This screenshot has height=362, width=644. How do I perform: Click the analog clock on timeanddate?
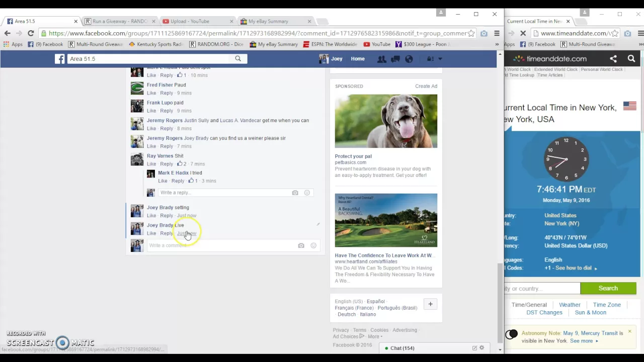pyautogui.click(x=566, y=159)
